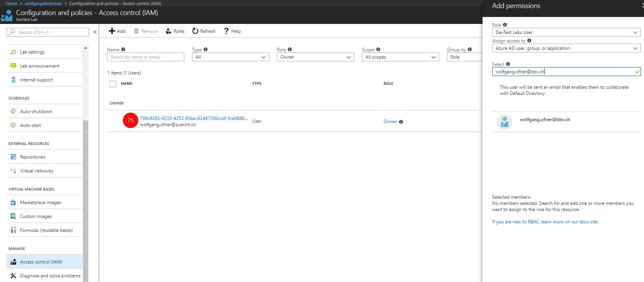
Task: Click the Virtual networks icon
Action: (x=14, y=171)
